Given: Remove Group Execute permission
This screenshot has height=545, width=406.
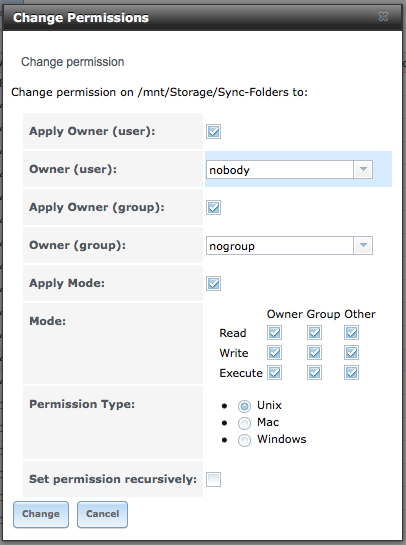Looking at the screenshot, I should point(315,373).
